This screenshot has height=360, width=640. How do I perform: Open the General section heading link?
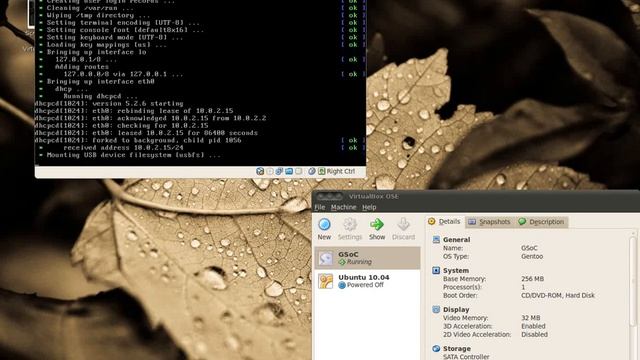click(456, 240)
